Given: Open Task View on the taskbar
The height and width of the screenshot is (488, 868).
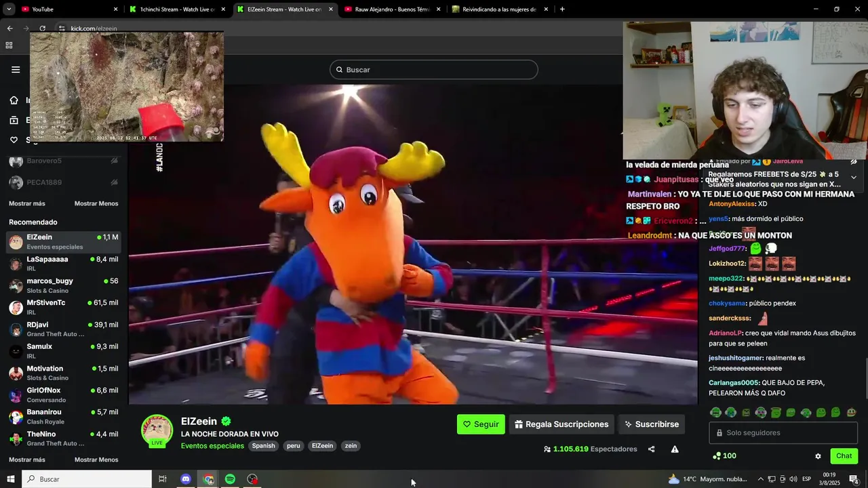Looking at the screenshot, I should 163,479.
